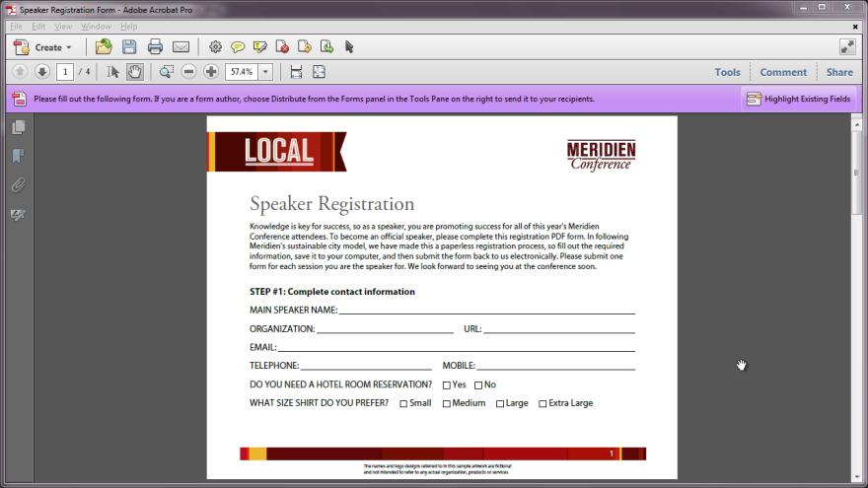Image resolution: width=868 pixels, height=488 pixels.
Task: Open preferences gear icon in toolbar
Action: [x=215, y=47]
